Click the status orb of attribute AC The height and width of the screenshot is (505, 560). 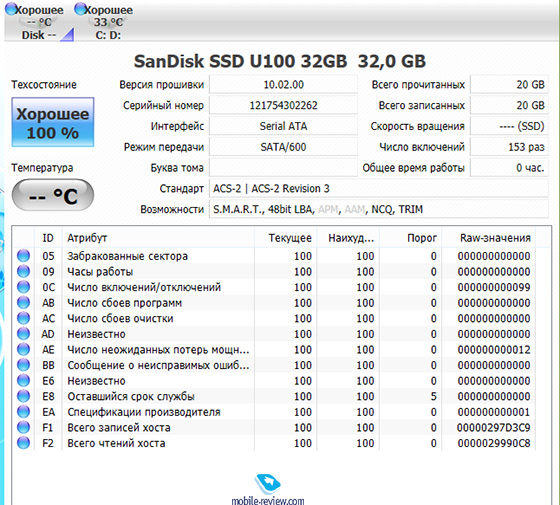pyautogui.click(x=24, y=318)
